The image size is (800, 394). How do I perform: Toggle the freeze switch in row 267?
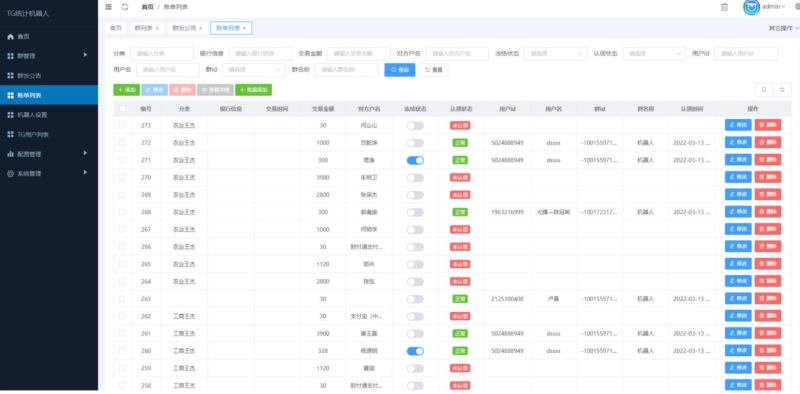pyautogui.click(x=415, y=230)
